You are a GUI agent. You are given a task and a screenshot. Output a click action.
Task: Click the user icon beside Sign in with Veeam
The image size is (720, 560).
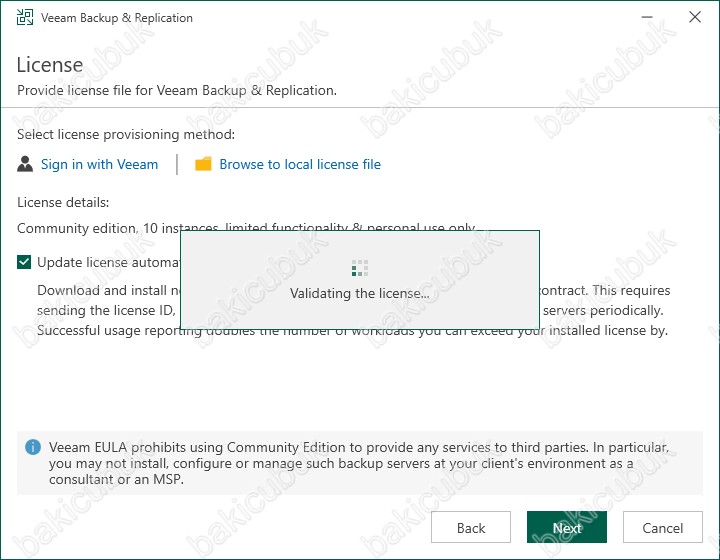[x=25, y=164]
